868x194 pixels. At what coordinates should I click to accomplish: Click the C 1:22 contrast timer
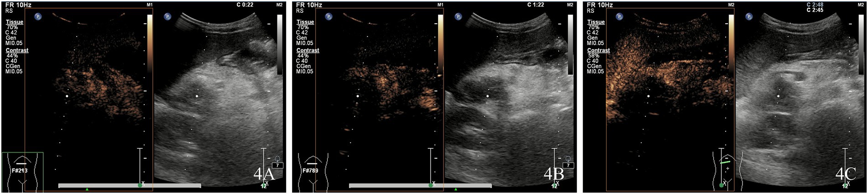[x=535, y=5]
